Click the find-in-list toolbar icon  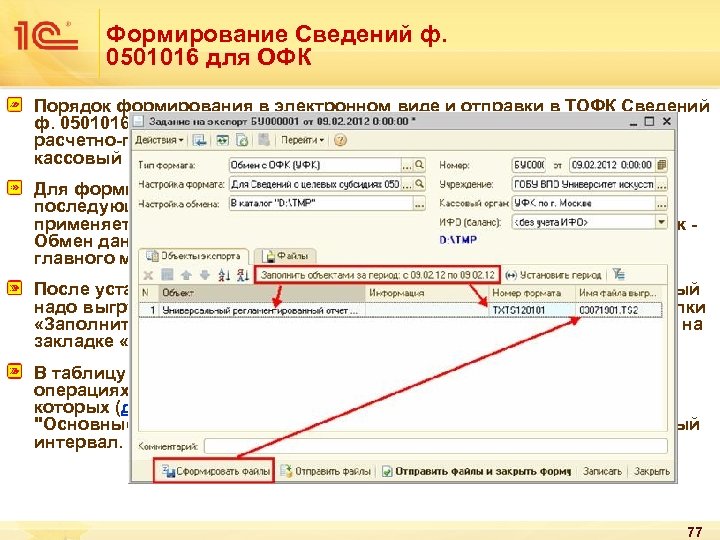pyautogui.click(x=199, y=140)
